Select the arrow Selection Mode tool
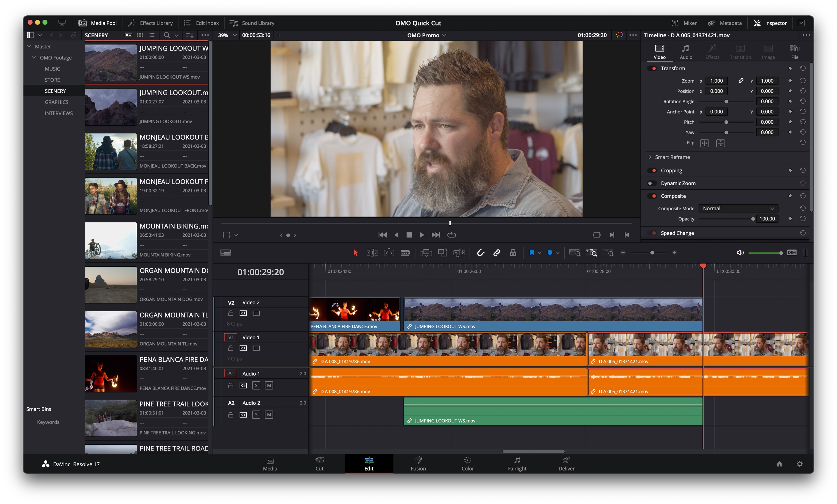Viewport: 837px width, 504px height. [x=355, y=253]
